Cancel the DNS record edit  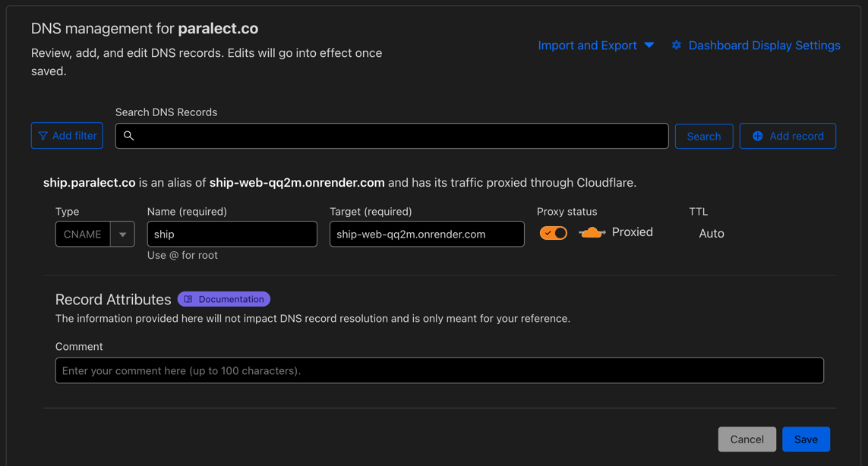coord(746,439)
